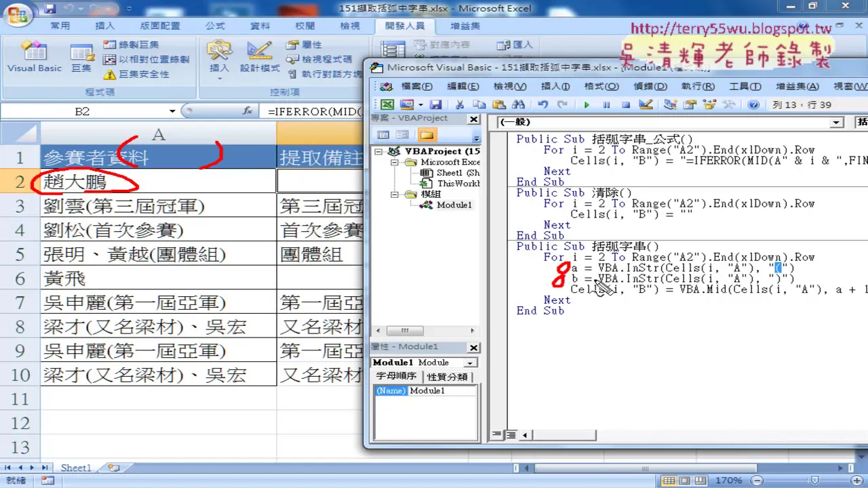868x488 pixels.
Task: Save workbook from Quick Access Toolbar
Action: [49, 8]
